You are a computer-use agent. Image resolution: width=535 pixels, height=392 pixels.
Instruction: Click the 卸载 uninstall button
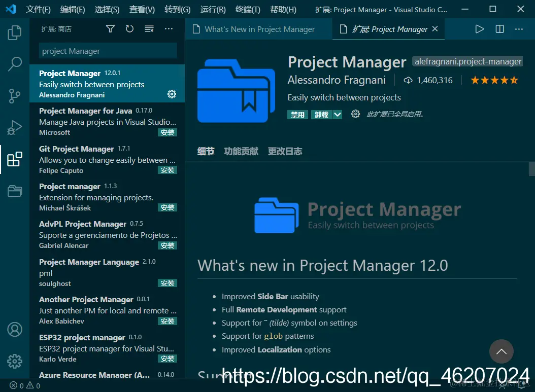[x=321, y=115]
